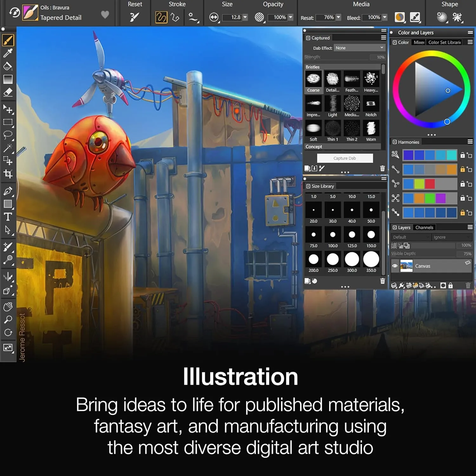
Task: Choose the Coarse bristle dab type
Action: pos(313,78)
